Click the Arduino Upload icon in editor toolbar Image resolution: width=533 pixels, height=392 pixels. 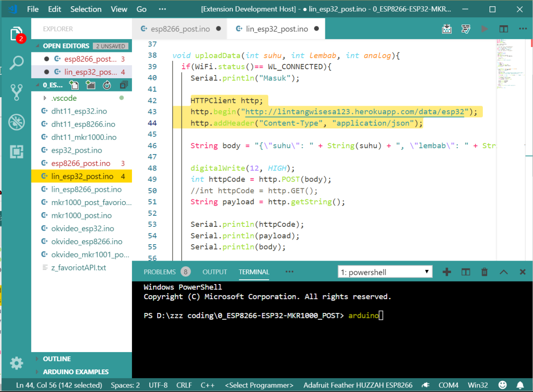447,29
